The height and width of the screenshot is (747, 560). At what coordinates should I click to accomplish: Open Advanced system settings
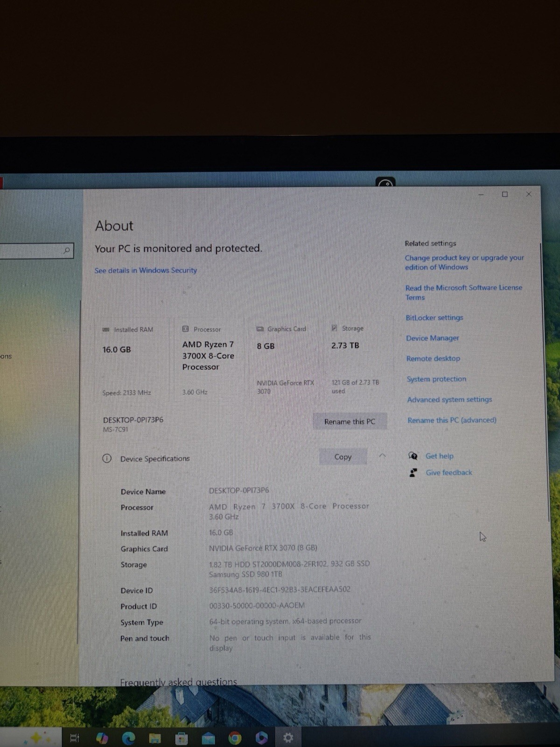pyautogui.click(x=449, y=400)
